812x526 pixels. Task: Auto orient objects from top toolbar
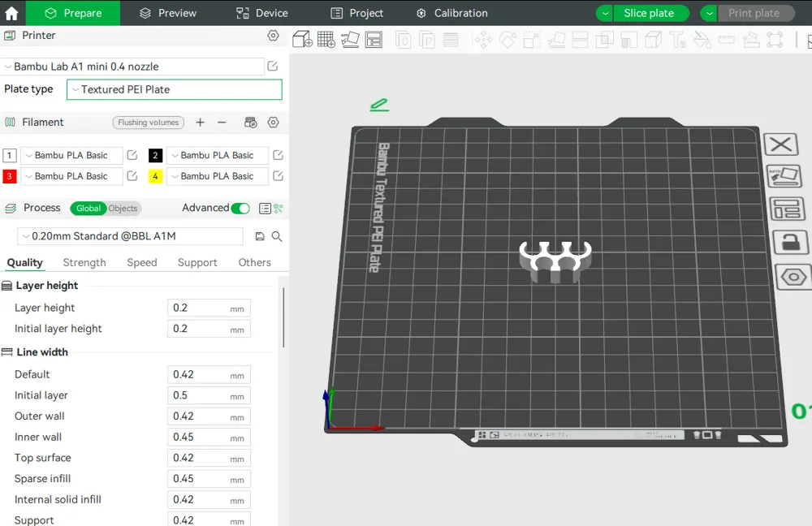click(350, 39)
